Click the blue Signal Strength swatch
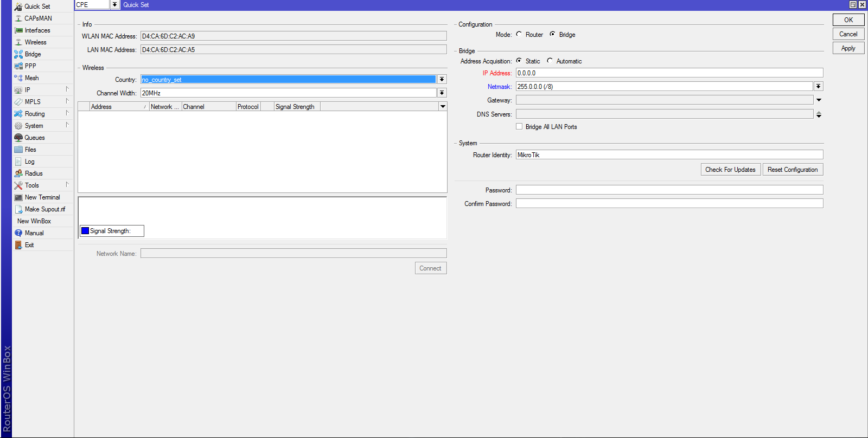Image resolution: width=868 pixels, height=438 pixels. click(85, 231)
